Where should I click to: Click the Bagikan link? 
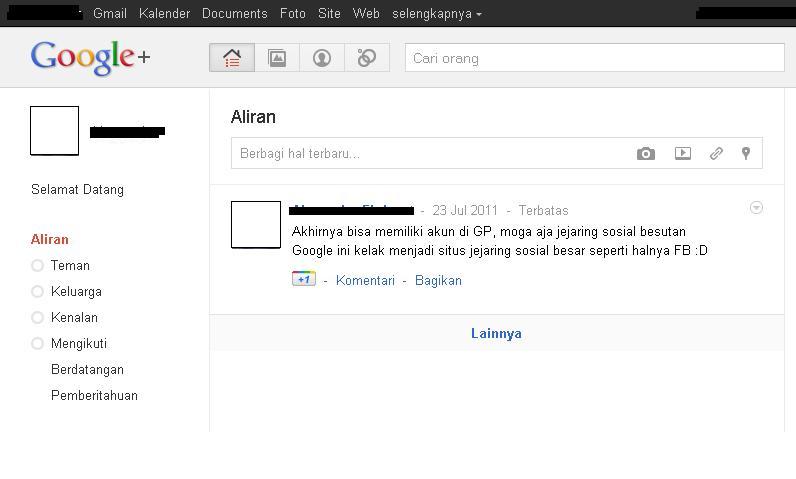438,281
